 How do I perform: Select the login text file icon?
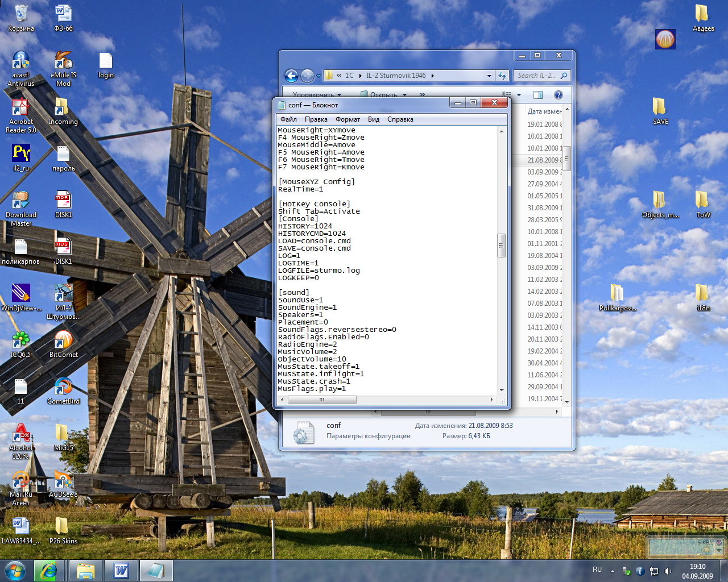tap(106, 65)
